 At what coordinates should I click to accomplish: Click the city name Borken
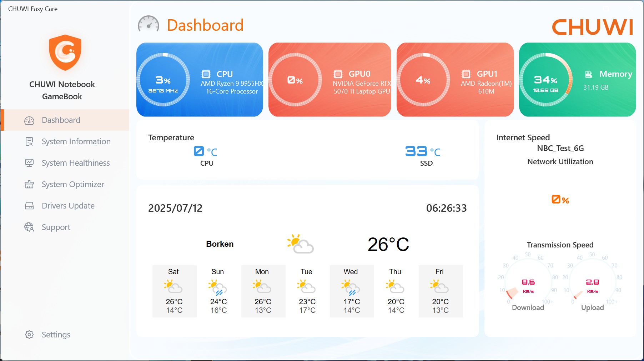click(x=220, y=244)
